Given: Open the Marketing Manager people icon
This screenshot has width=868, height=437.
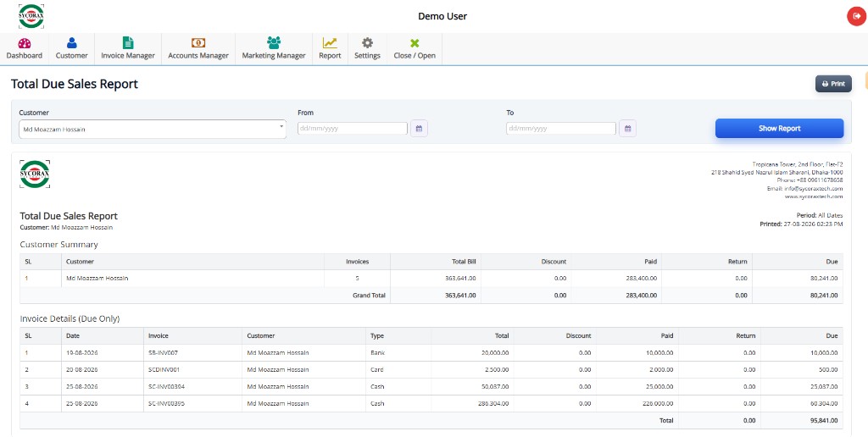Looking at the screenshot, I should (x=274, y=42).
